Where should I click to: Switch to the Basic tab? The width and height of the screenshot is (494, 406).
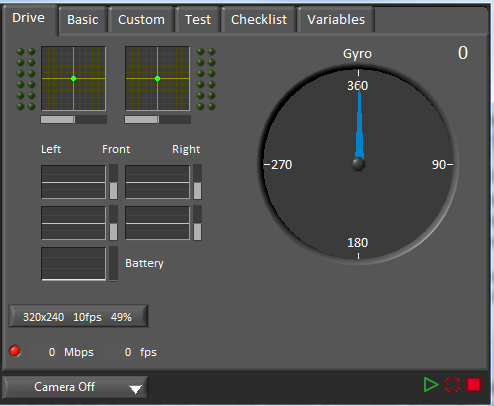pos(83,20)
